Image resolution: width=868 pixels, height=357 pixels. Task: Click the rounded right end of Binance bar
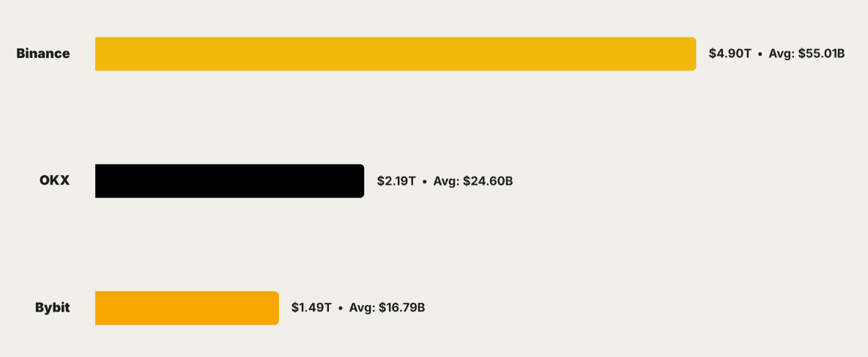pos(691,54)
